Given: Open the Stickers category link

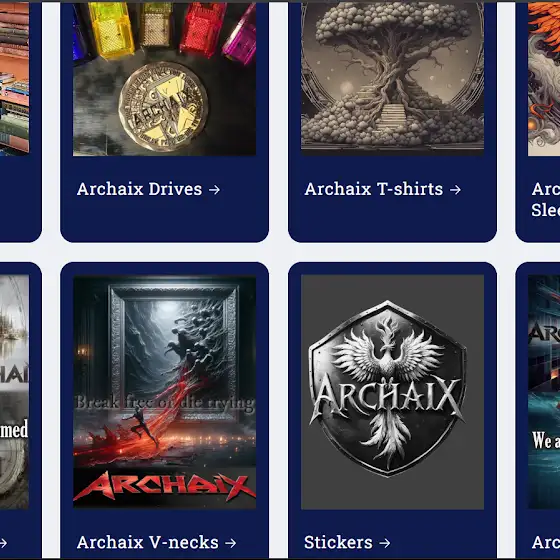Looking at the screenshot, I should pos(347,542).
